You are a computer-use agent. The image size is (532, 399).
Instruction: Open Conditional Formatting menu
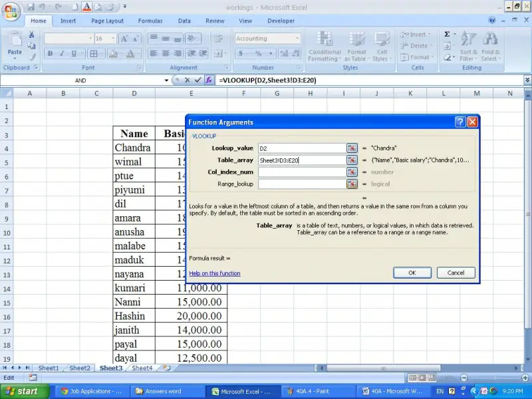tap(325, 47)
